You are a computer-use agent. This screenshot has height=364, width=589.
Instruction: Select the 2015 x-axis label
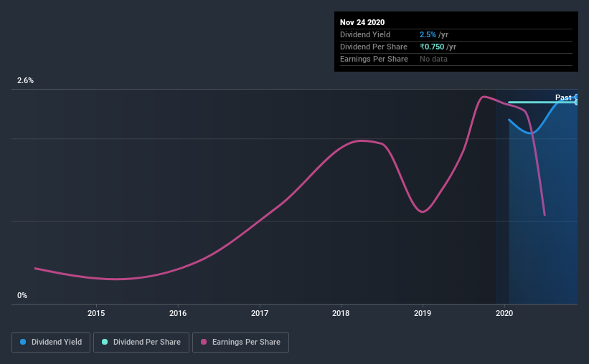(96, 313)
